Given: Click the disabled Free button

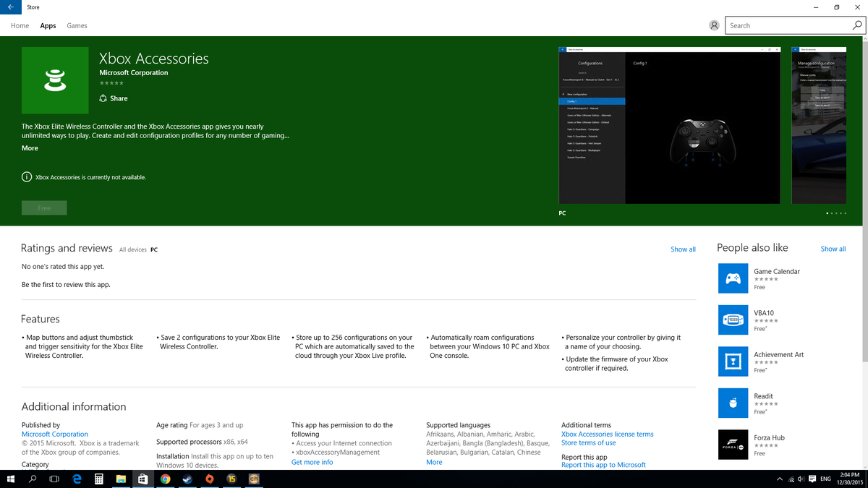Looking at the screenshot, I should point(44,208).
